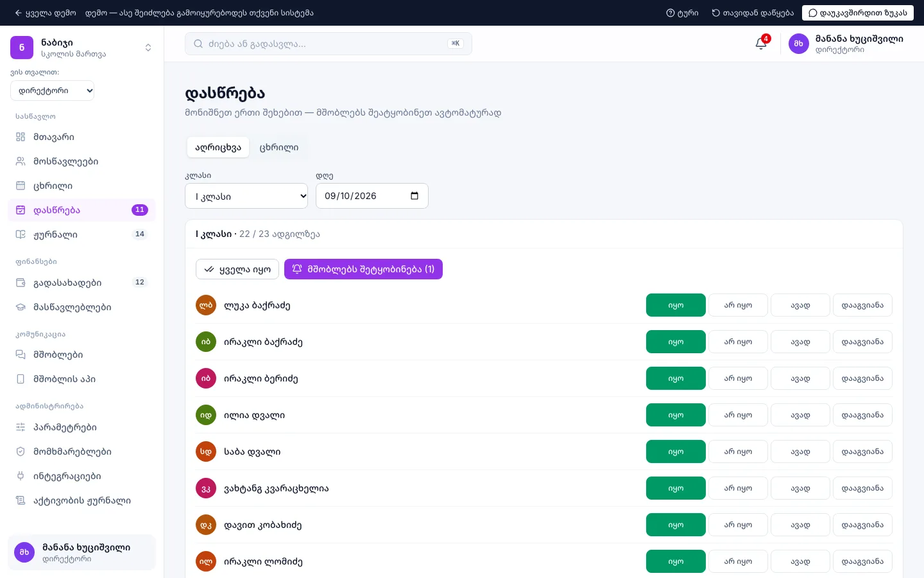Open the I კლასი class dropdown

[x=246, y=196]
